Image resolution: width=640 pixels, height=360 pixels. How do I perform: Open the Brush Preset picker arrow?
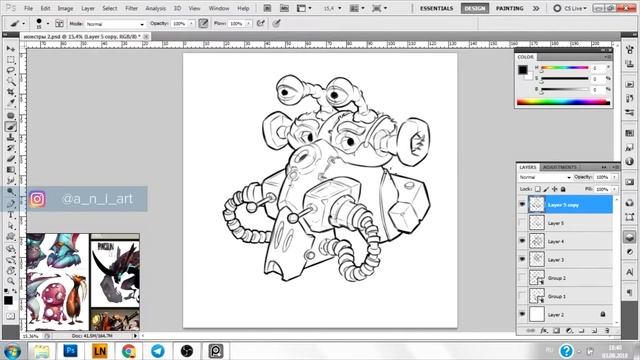[48, 24]
